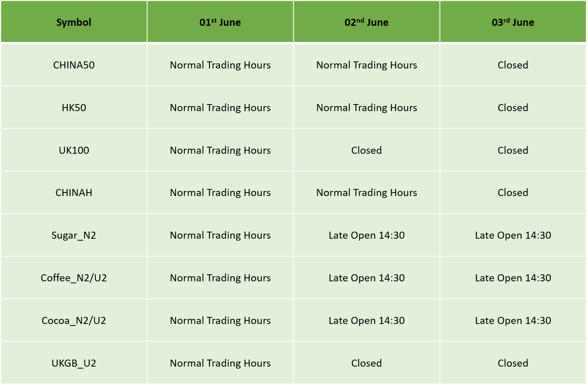Viewport: 588px width, 385px height.
Task: Click Sugar_N2 Late Open cell for 02nd June
Action: click(367, 235)
